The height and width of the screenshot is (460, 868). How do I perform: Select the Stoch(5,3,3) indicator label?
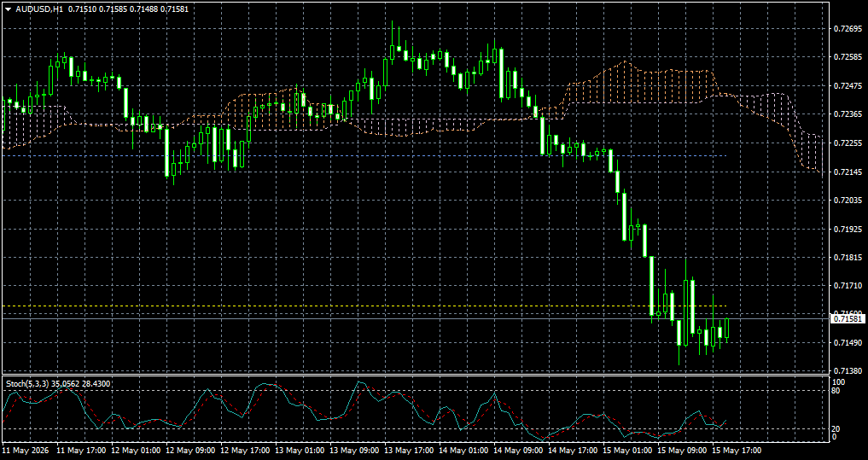pyautogui.click(x=28, y=383)
